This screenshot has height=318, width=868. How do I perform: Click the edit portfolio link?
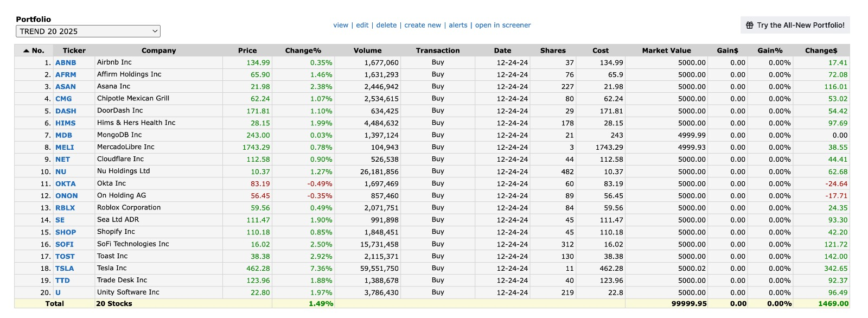362,25
